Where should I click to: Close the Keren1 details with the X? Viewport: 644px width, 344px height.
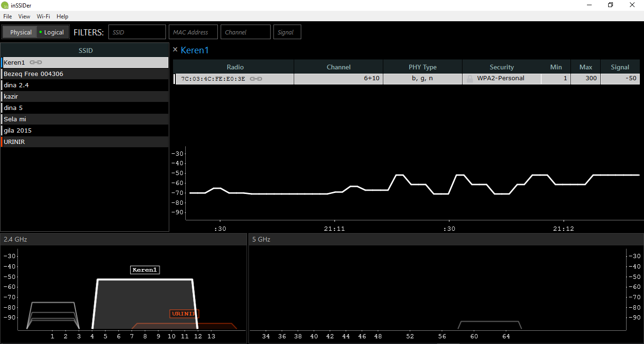(175, 50)
